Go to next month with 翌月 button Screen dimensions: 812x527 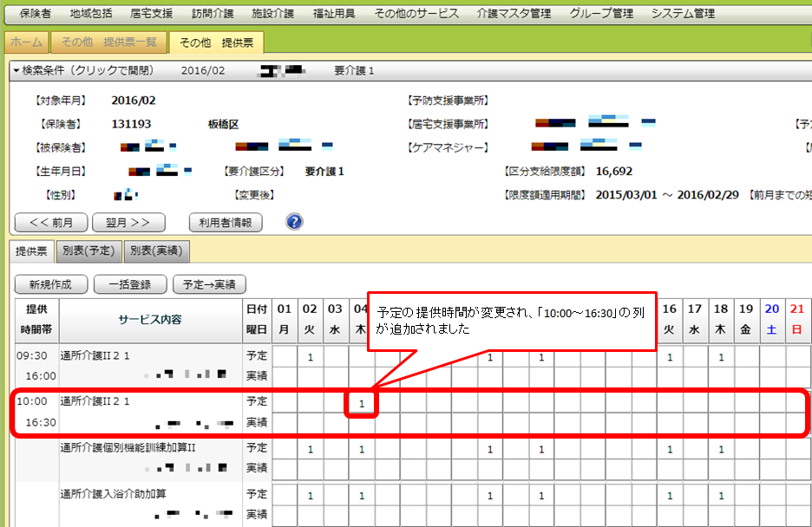click(x=128, y=222)
